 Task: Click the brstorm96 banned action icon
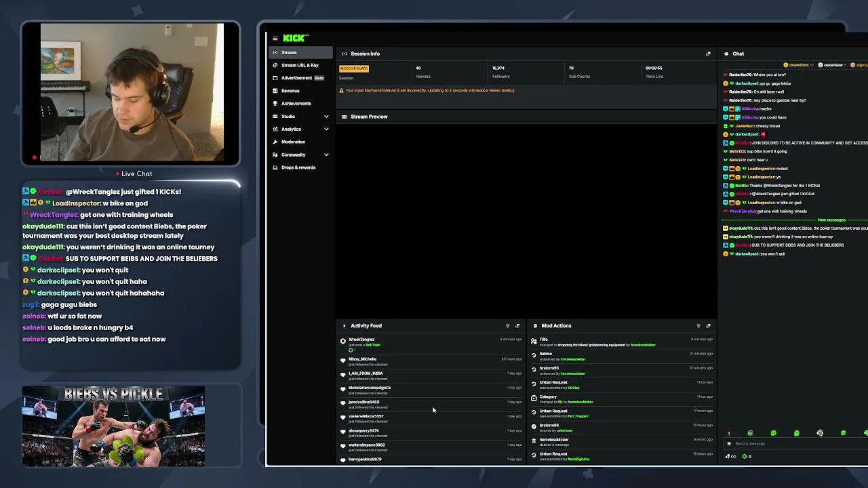[x=534, y=426]
